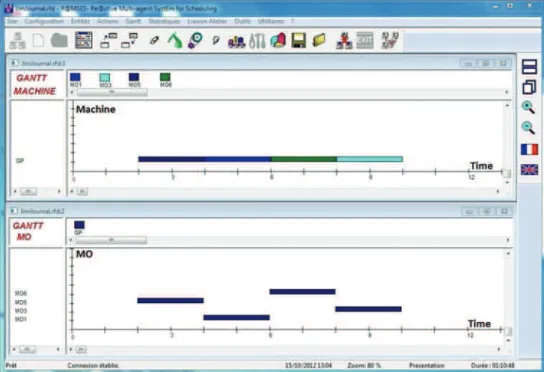Open the Actions menu
The width and height of the screenshot is (544, 372).
[108, 21]
